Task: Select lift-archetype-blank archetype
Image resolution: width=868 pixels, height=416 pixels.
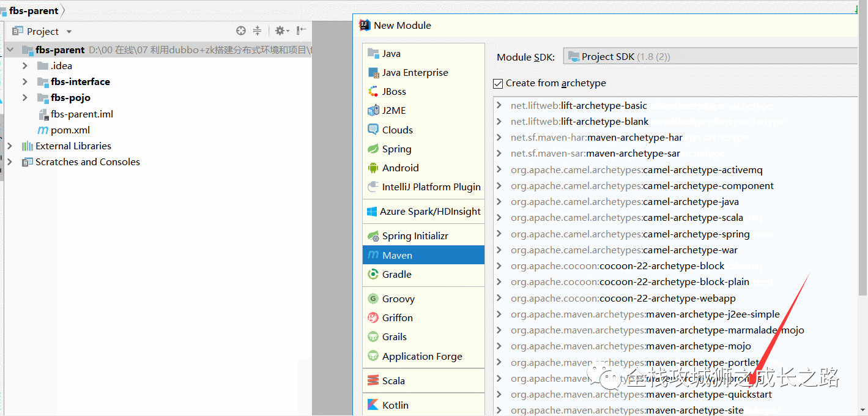Action: pyautogui.click(x=579, y=121)
